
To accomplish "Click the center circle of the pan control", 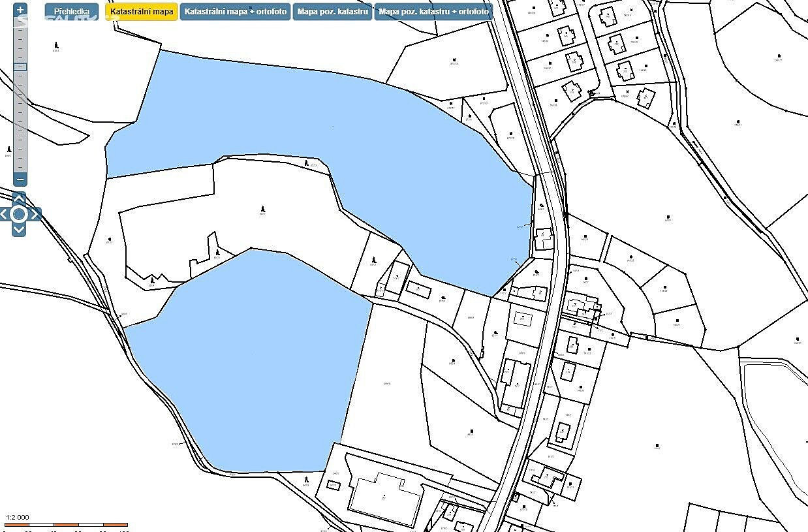I will click(19, 214).
